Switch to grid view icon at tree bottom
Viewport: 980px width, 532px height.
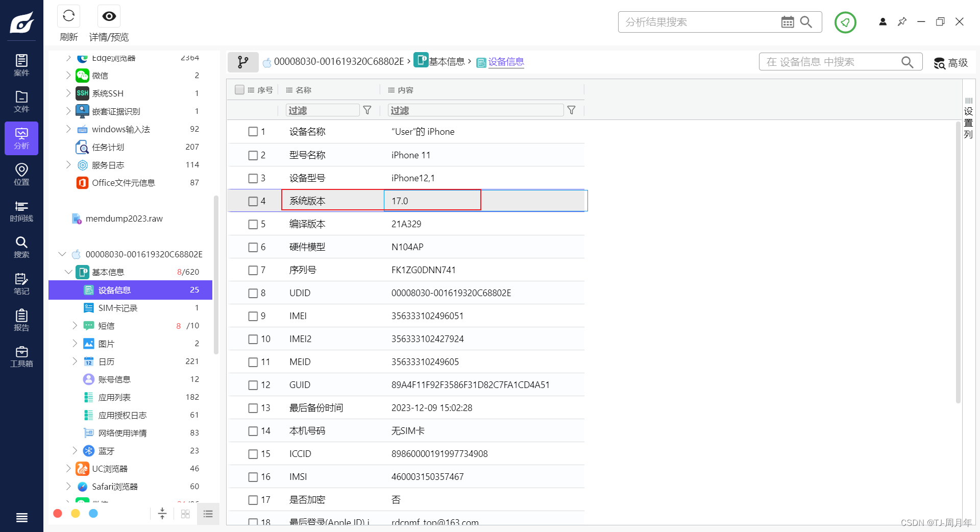[185, 514]
